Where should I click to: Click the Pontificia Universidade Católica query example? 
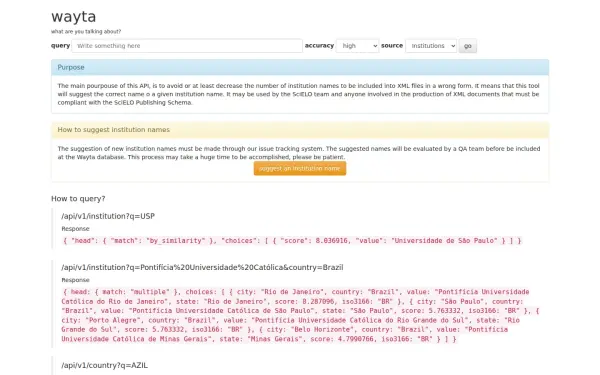[202, 267]
